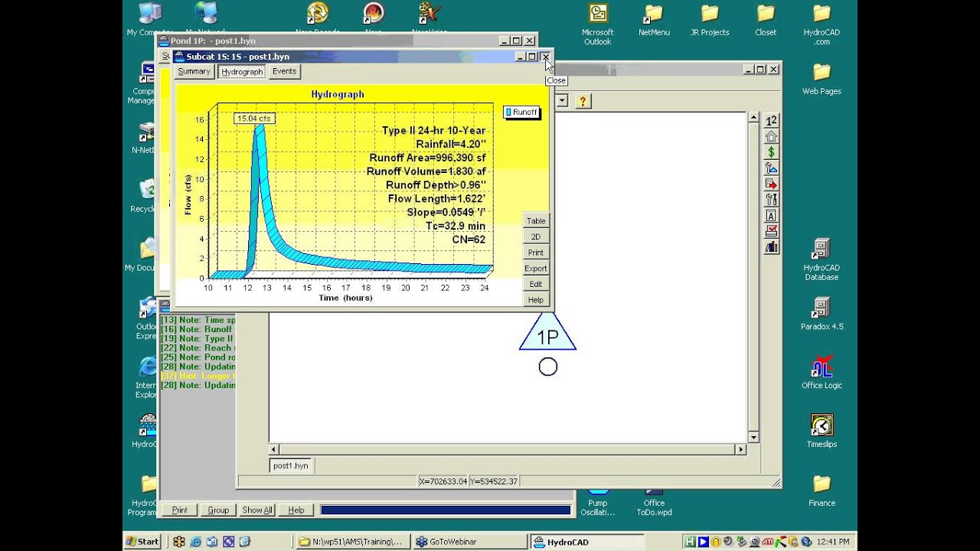Click vertical scrollbar up arrow in routing diagram
The image size is (980, 551).
click(x=753, y=119)
